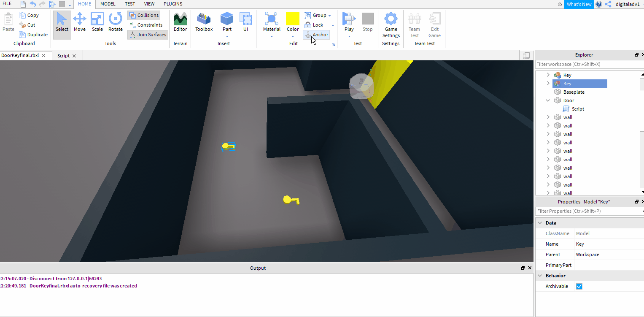Toggle Join Surfaces option
644x317 pixels.
(x=147, y=35)
